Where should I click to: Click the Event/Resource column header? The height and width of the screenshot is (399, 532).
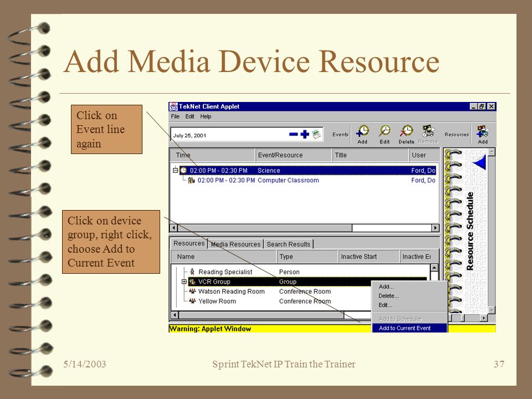(293, 155)
